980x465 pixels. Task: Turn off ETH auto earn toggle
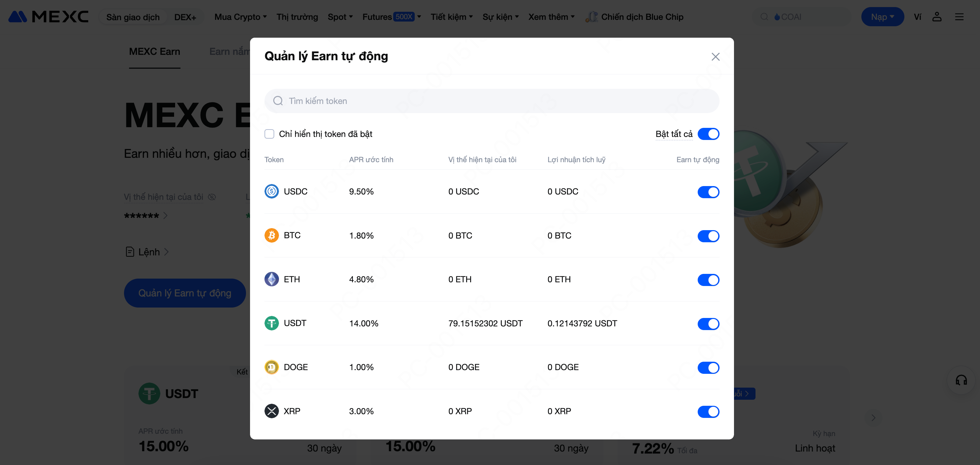pyautogui.click(x=708, y=280)
